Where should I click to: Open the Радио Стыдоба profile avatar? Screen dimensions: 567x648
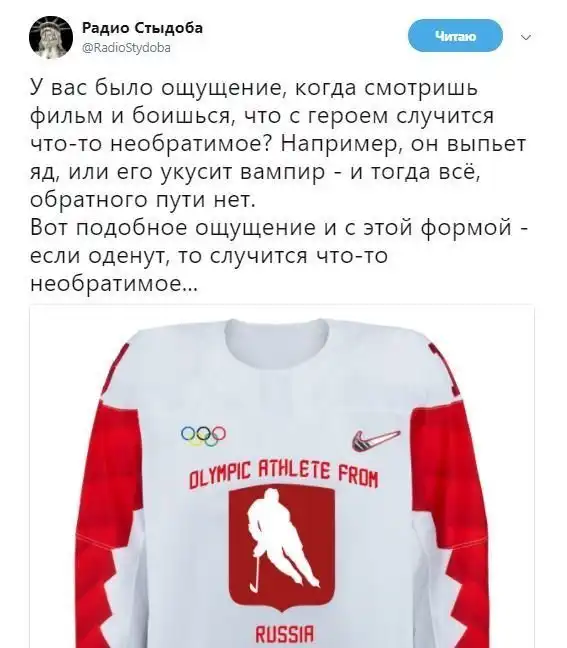click(x=51, y=37)
